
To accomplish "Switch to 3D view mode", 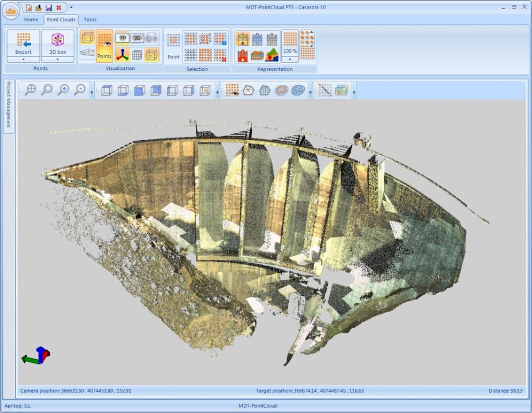I will click(x=137, y=38).
